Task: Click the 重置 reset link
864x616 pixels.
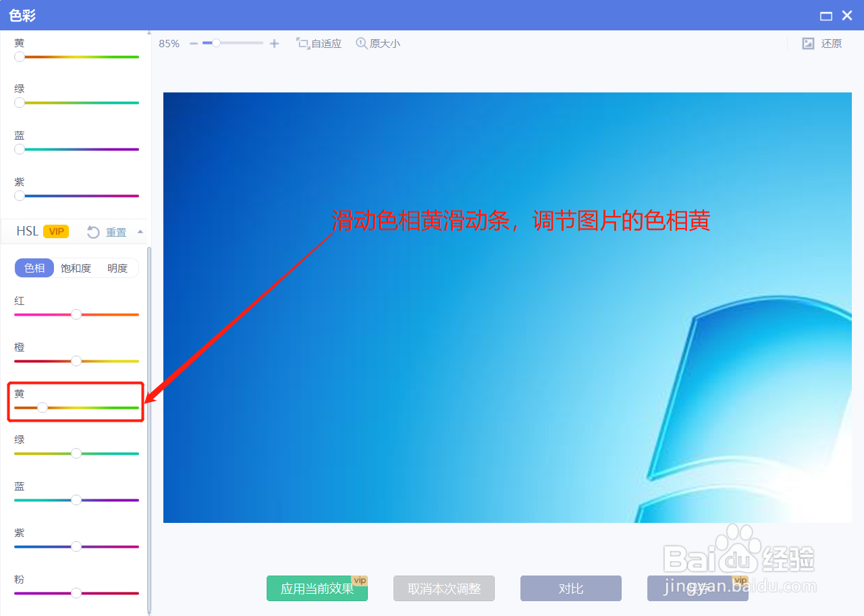Action: [116, 232]
